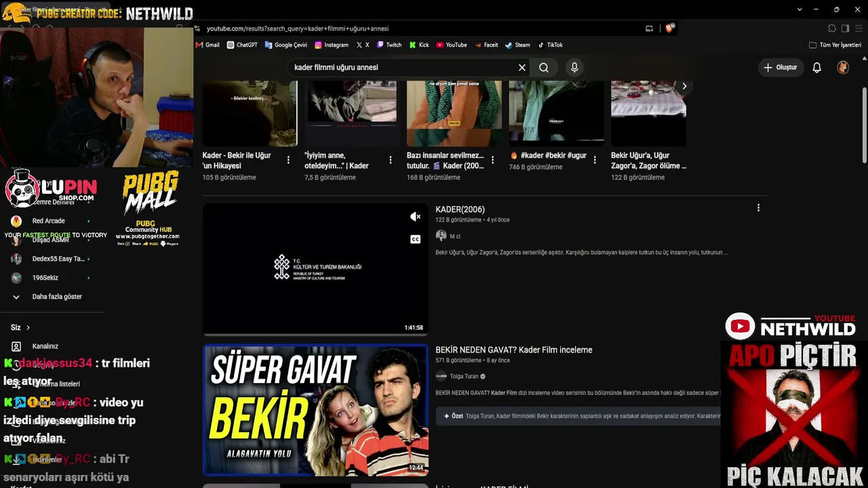
Task: Open the Kick bookmark
Action: click(419, 45)
